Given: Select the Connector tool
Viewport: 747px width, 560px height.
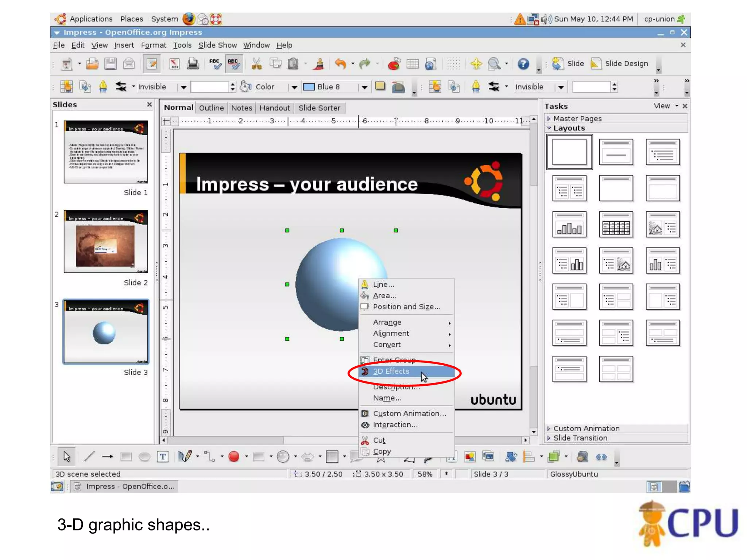Looking at the screenshot, I should (209, 456).
